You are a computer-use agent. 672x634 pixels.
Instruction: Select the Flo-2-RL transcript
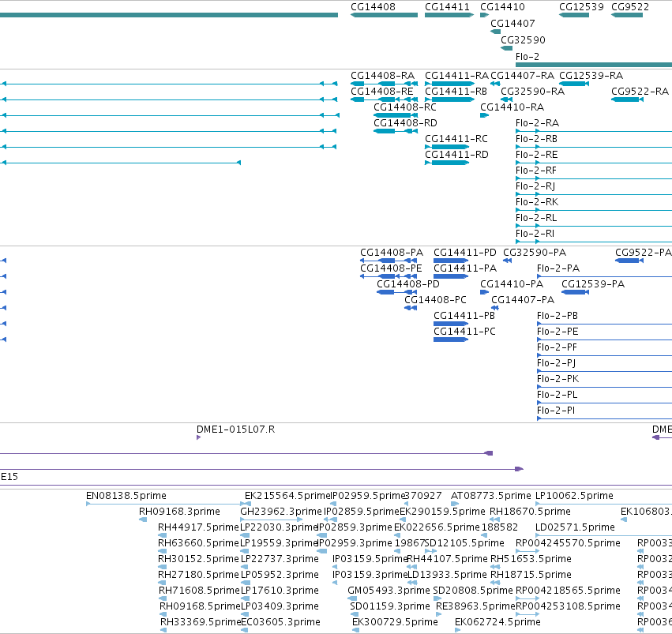coord(536,218)
